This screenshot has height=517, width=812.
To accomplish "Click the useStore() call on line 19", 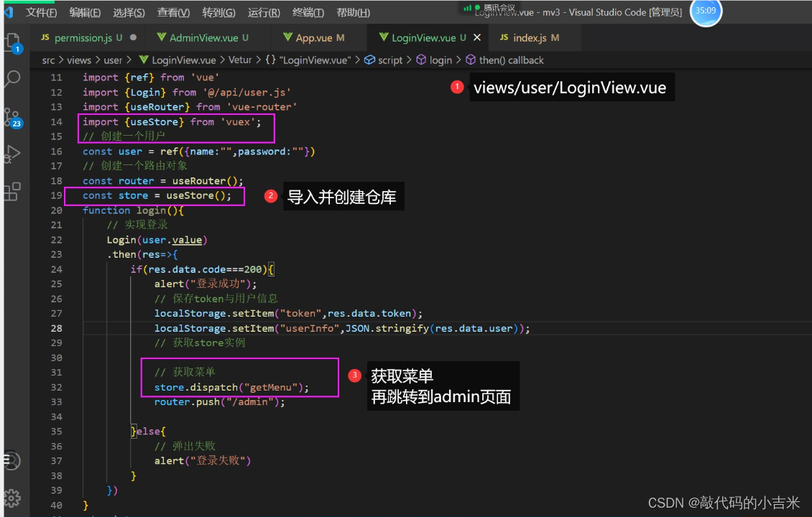I will pos(195,195).
